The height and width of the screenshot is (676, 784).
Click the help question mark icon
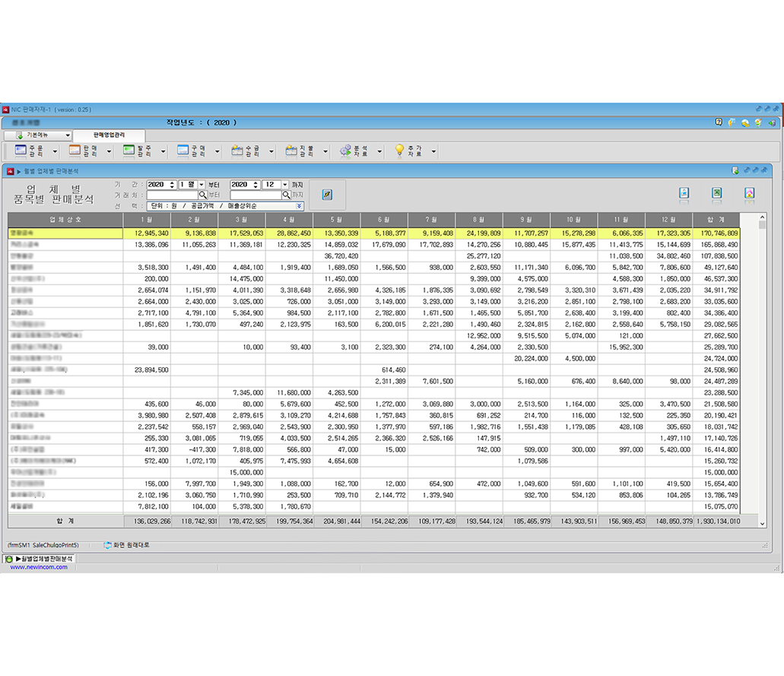[x=719, y=122]
